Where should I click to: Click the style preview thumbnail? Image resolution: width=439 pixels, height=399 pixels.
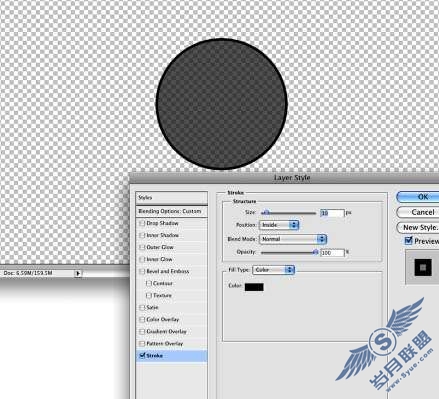point(423,267)
